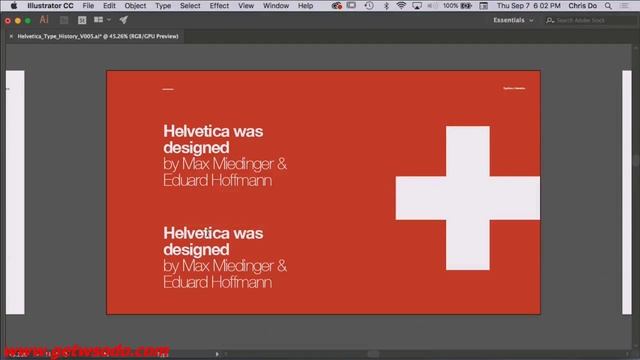
Task: Select the Helvetica_Type_History_V005.ai document tab
Action: [x=98, y=36]
